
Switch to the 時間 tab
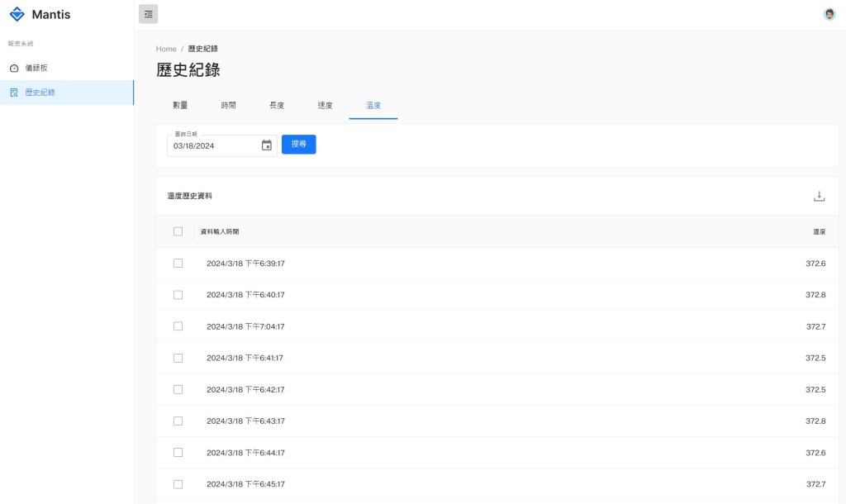click(228, 106)
